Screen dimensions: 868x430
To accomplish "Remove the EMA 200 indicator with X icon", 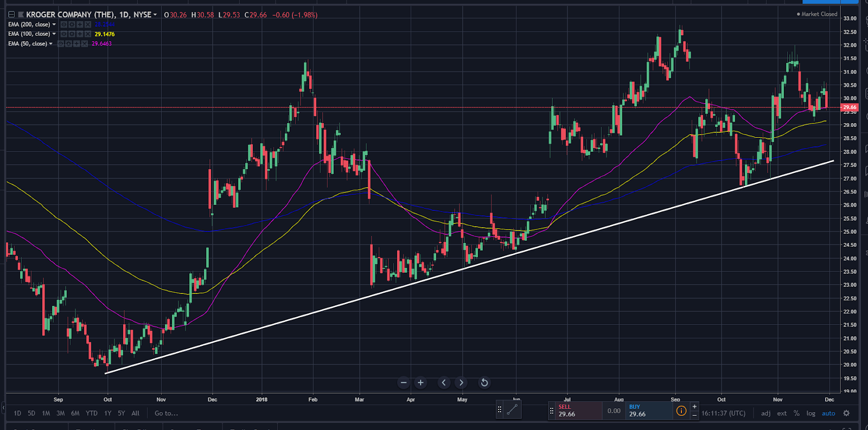I will 88,24.
